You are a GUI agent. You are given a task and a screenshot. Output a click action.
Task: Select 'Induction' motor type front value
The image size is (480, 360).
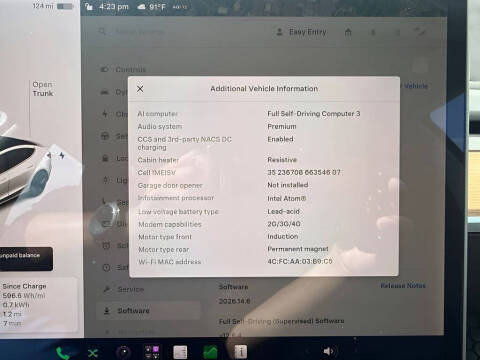283,236
